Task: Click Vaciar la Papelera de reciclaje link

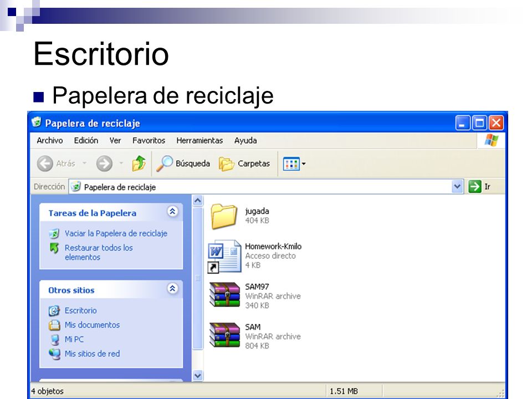Action: [x=116, y=233]
